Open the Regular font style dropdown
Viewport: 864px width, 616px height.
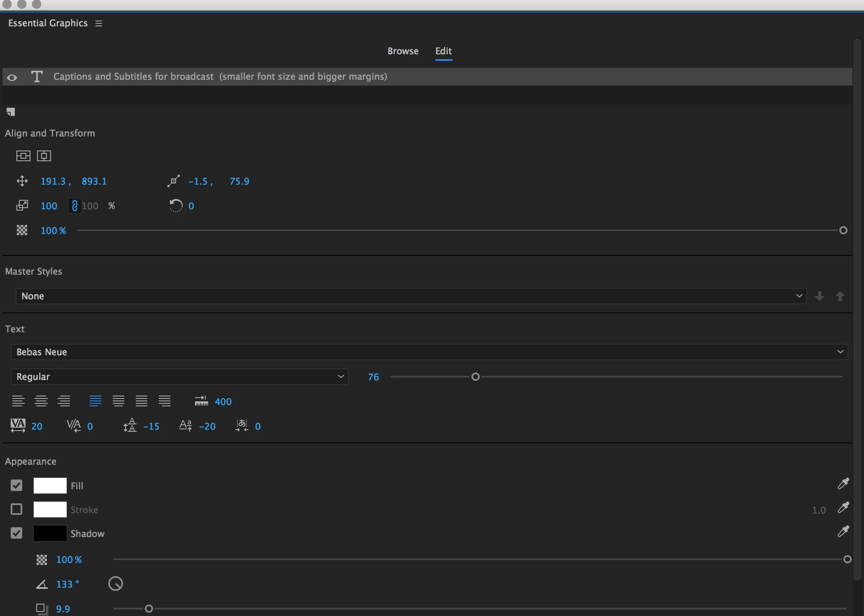point(179,377)
